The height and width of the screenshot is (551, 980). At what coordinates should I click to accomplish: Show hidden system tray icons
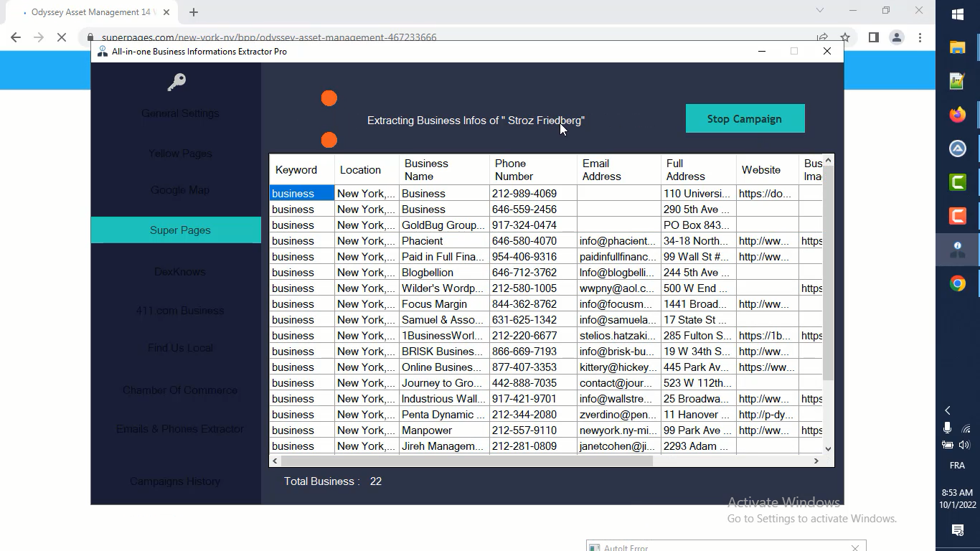tap(948, 410)
